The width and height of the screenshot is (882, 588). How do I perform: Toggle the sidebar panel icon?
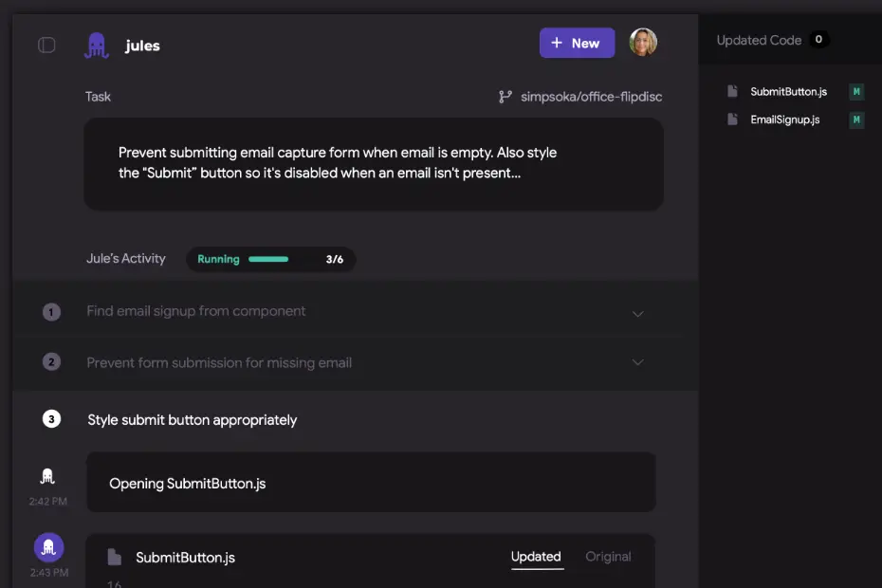[46, 45]
